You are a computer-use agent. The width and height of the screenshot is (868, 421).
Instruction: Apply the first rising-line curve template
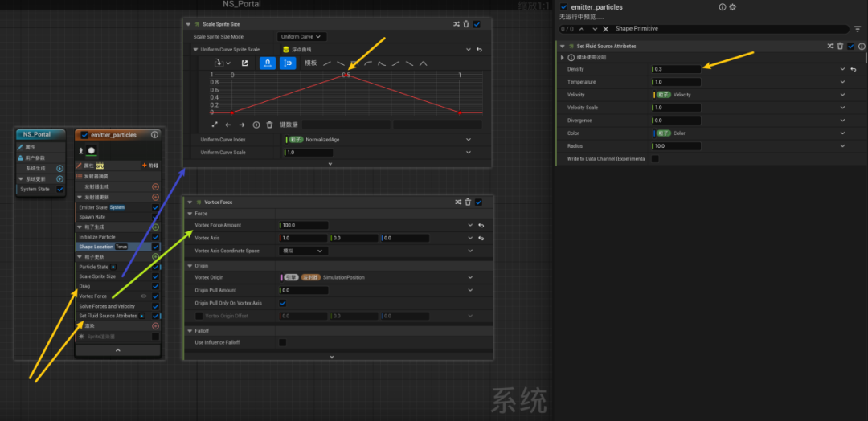click(327, 63)
